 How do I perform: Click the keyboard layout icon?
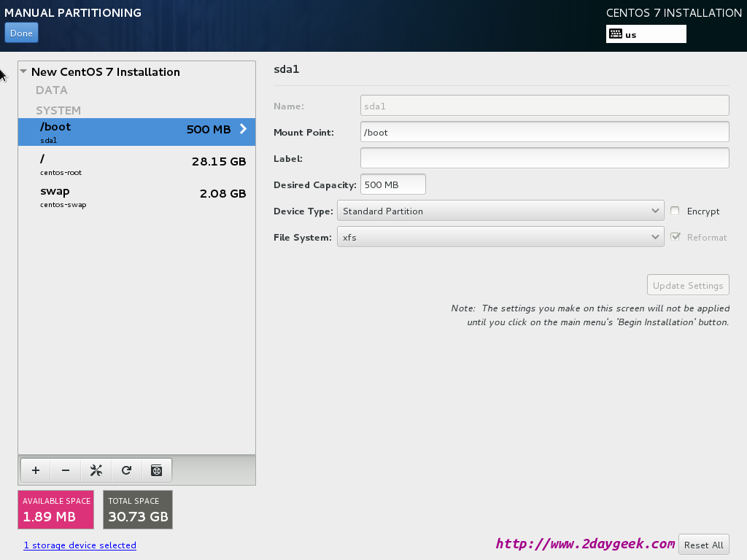(616, 34)
